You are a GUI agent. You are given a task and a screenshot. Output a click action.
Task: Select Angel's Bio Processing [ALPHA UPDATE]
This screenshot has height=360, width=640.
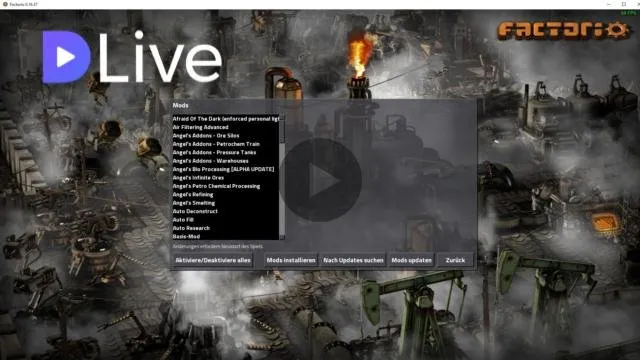[226, 169]
